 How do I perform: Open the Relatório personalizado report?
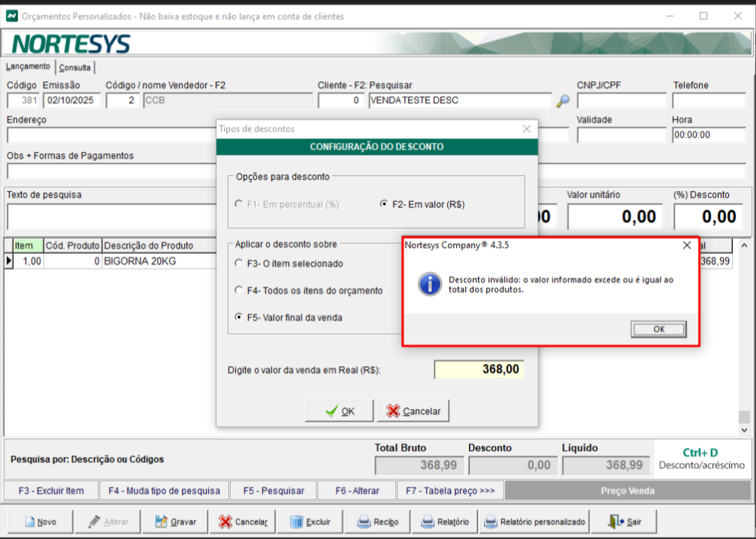pos(534,521)
